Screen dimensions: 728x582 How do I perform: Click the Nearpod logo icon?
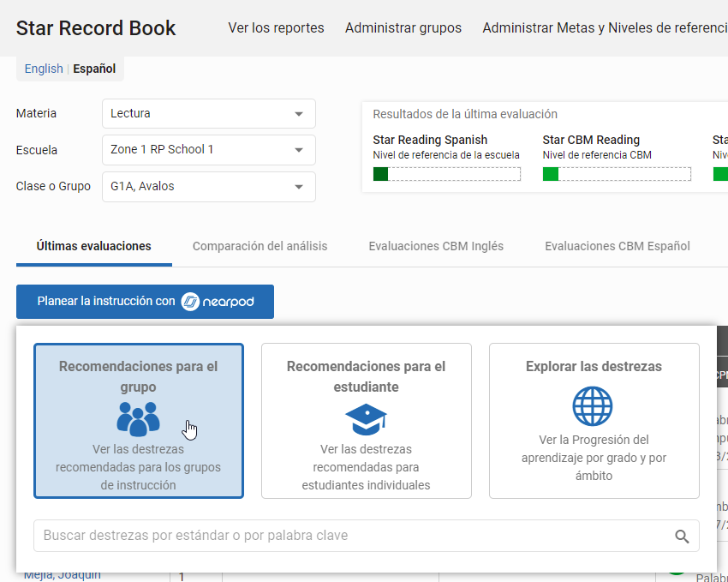[190, 302]
